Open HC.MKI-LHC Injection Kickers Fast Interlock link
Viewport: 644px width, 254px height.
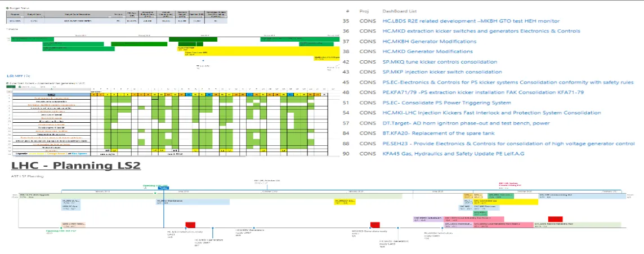pos(491,113)
